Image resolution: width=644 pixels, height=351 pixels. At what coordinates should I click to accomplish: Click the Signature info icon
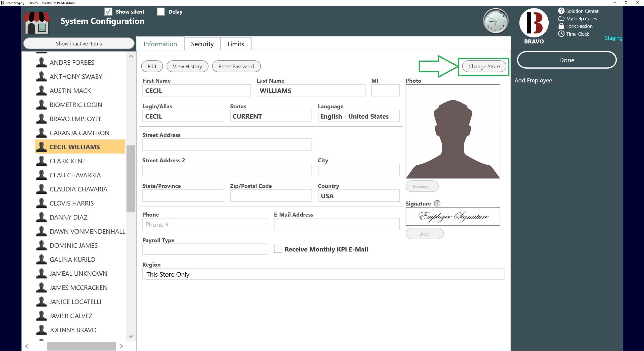click(437, 203)
